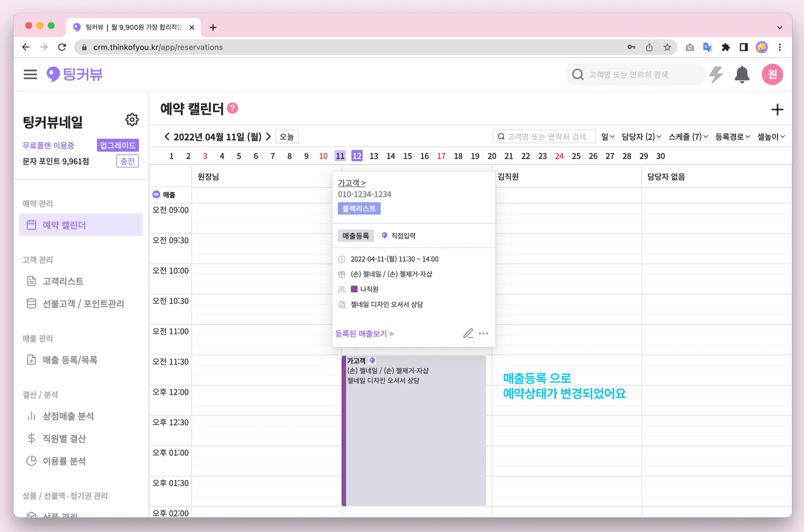This screenshot has height=532, width=804.
Task: Open 매출 등록/목록 menu item
Action: pos(70,360)
